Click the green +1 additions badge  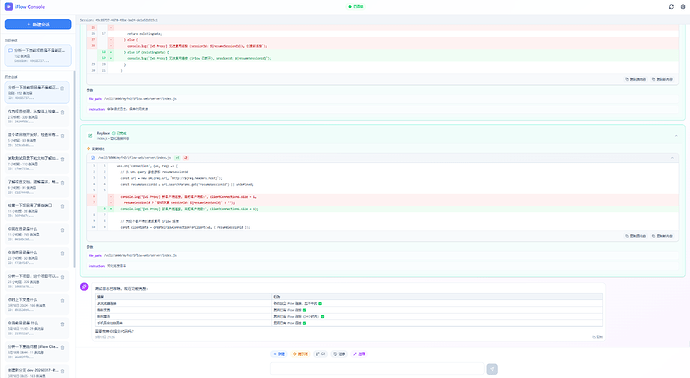coord(177,158)
